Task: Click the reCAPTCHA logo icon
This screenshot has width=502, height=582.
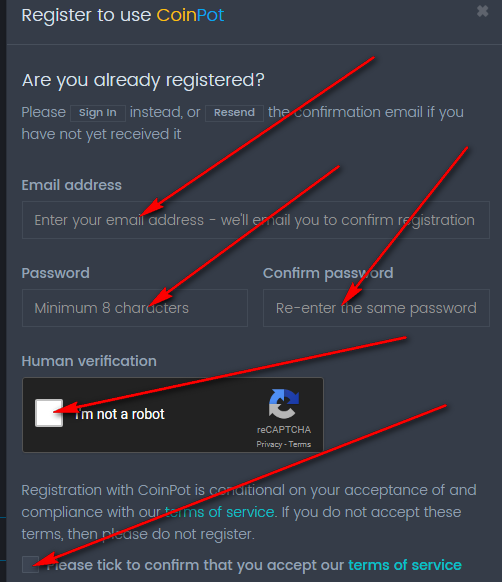Action: click(x=284, y=404)
